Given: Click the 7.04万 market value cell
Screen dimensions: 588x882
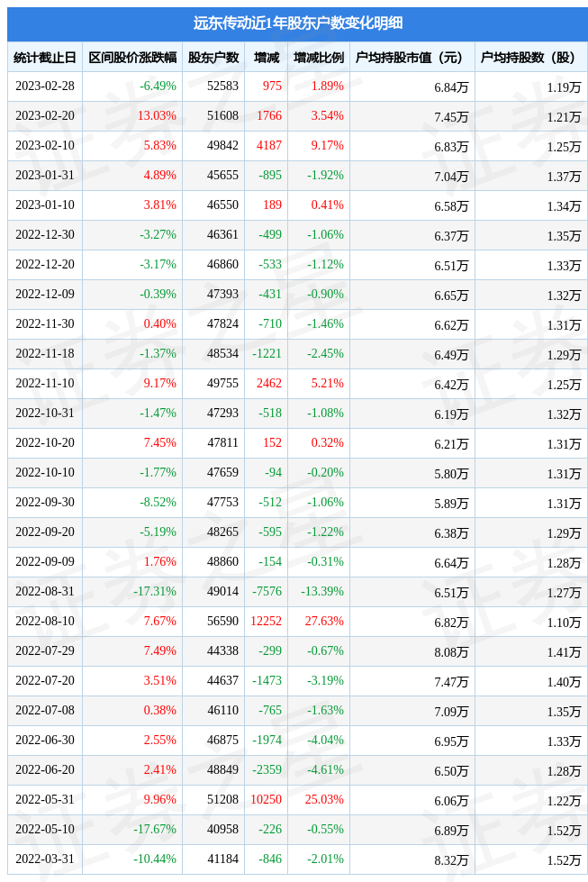Looking at the screenshot, I should point(451,177).
